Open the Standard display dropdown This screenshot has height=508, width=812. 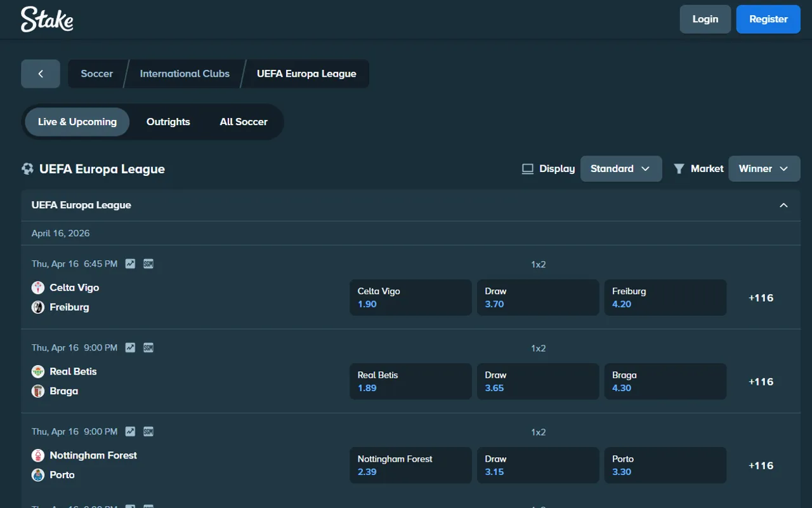click(621, 168)
